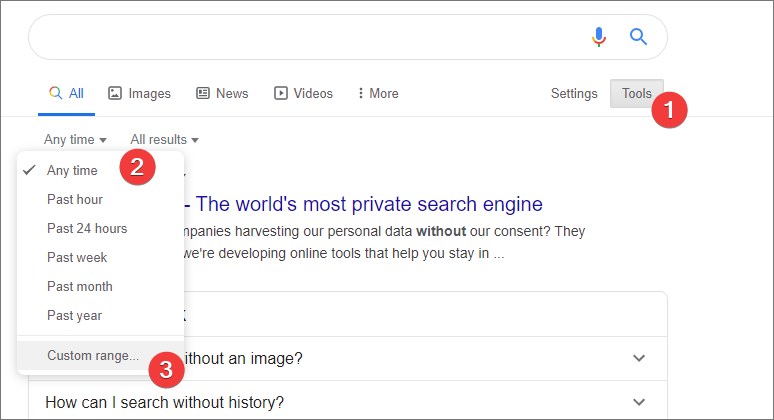The image size is (774, 420).
Task: Click the magnifying glass search icon
Action: point(639,37)
